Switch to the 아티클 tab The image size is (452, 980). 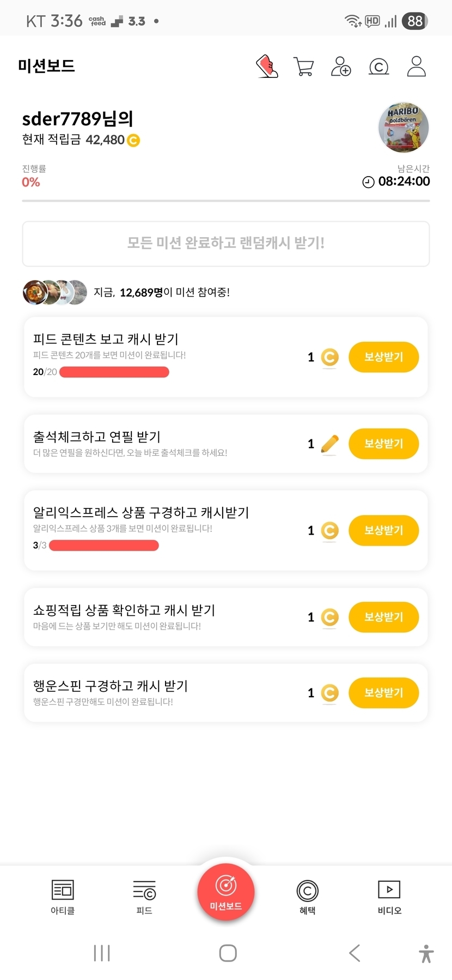(x=63, y=897)
